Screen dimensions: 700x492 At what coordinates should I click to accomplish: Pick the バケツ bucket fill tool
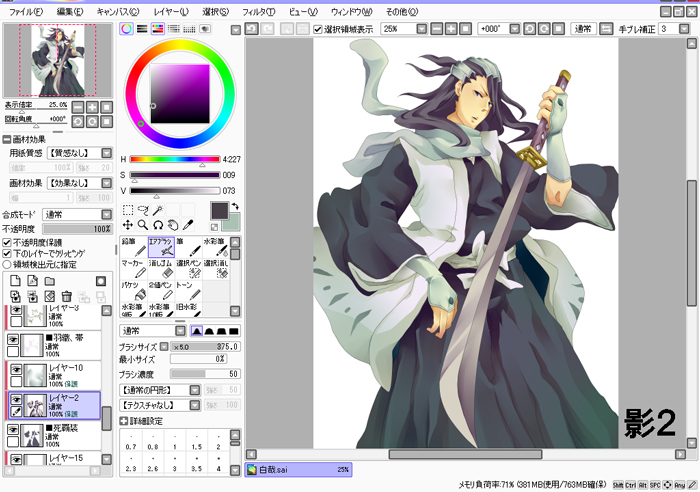click(x=133, y=292)
